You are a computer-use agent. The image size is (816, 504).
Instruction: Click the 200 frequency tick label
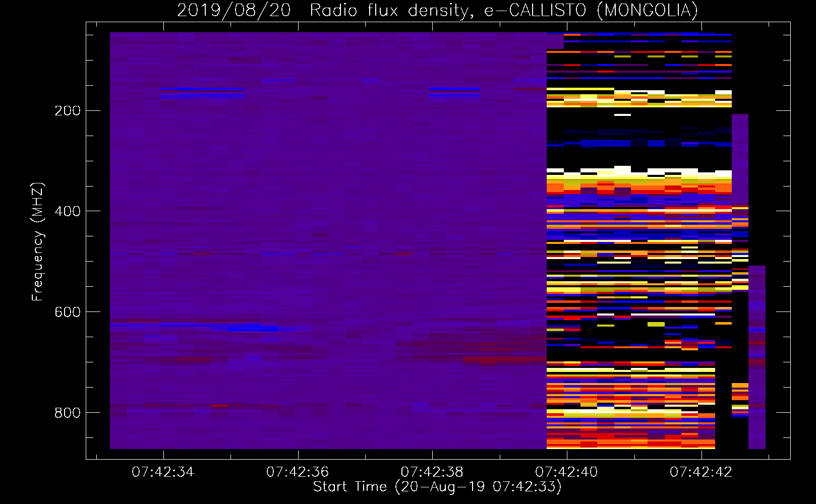[68, 111]
